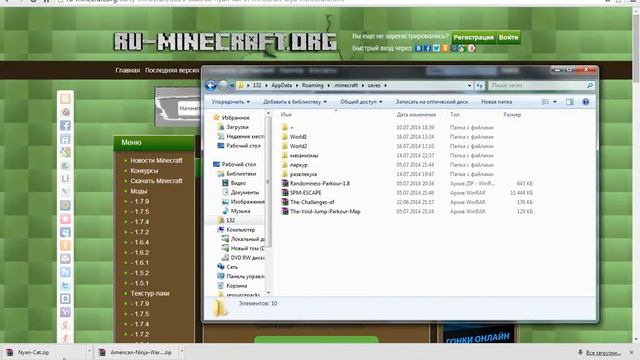640x360 pixels.
Task: Click the Музыка library icon
Action: [225, 211]
